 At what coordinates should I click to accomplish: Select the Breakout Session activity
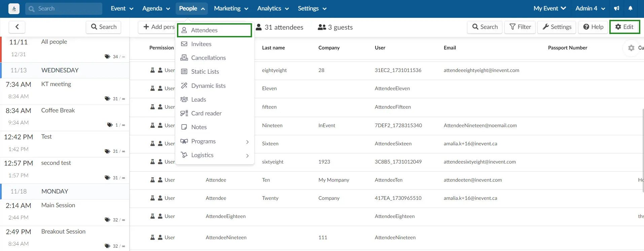pos(65,238)
